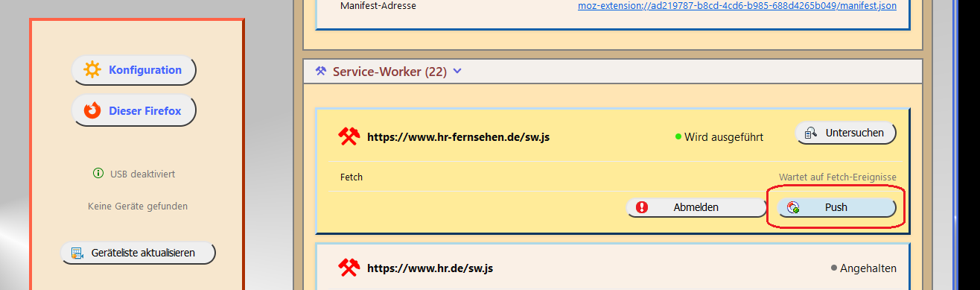980x290 pixels.
Task: Click the Firefox logo icon
Action: pyautogui.click(x=92, y=111)
